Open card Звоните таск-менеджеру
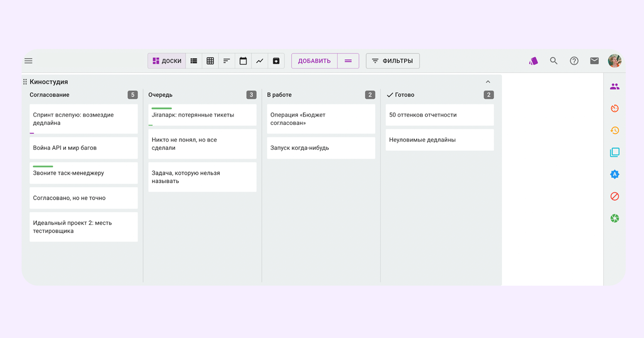This screenshot has width=644, height=338. pyautogui.click(x=83, y=173)
